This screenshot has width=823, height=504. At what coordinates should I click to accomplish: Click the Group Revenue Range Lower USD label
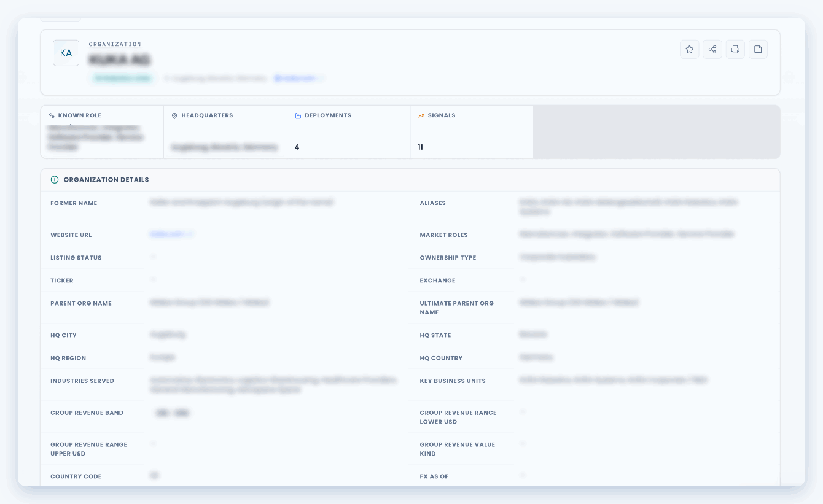click(x=458, y=417)
